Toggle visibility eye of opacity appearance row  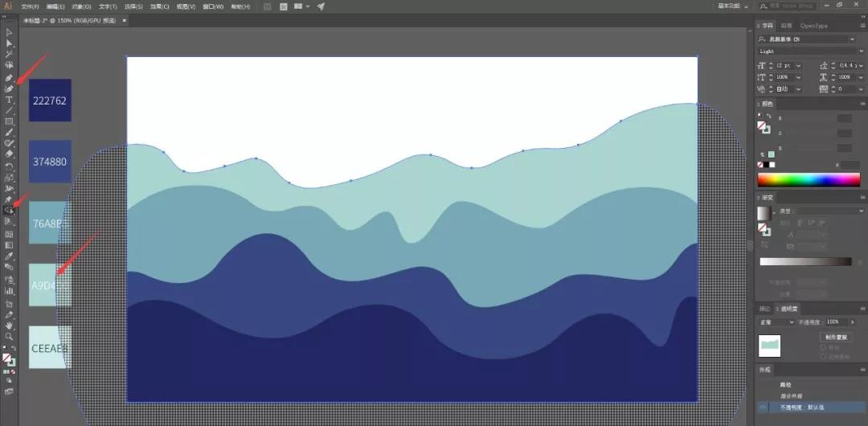point(764,408)
